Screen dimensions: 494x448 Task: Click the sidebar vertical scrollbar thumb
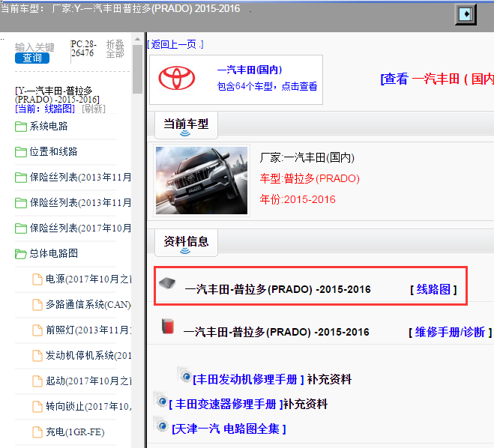pos(137,69)
